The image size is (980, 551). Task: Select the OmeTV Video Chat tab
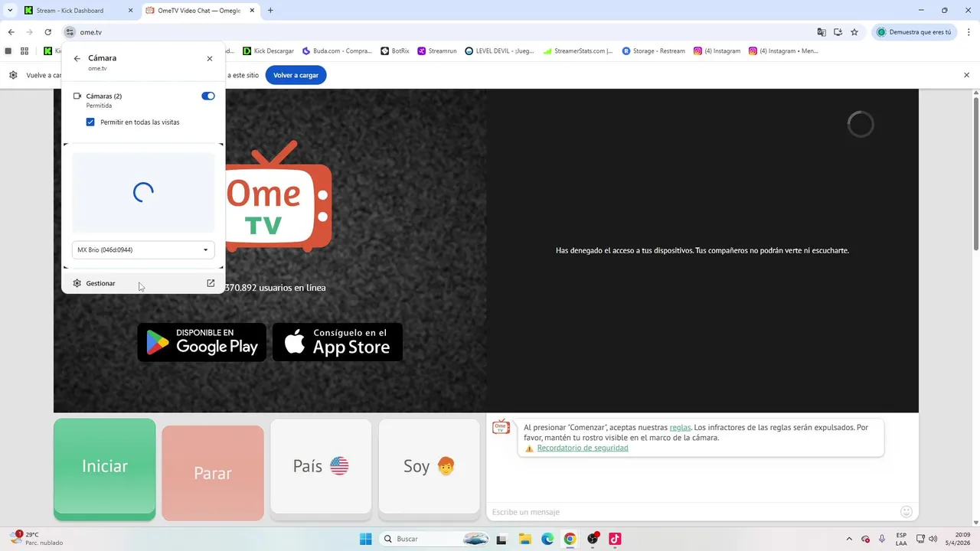tap(199, 11)
